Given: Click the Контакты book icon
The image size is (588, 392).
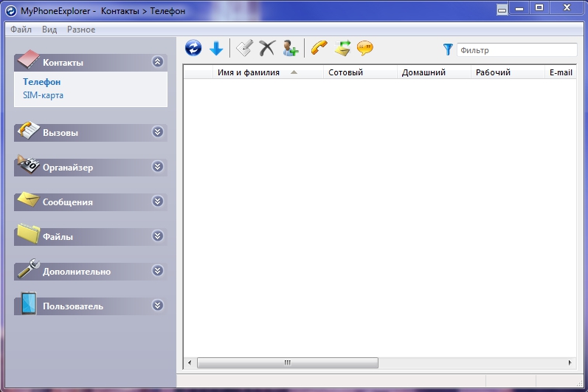Looking at the screenshot, I should point(28,59).
